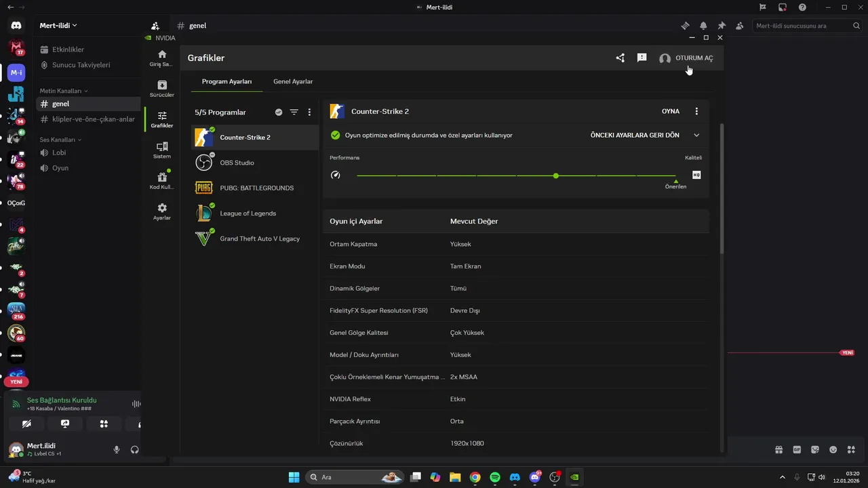868x488 pixels.
Task: Click the Performans speedometer icon at slider
Action: coord(335,175)
